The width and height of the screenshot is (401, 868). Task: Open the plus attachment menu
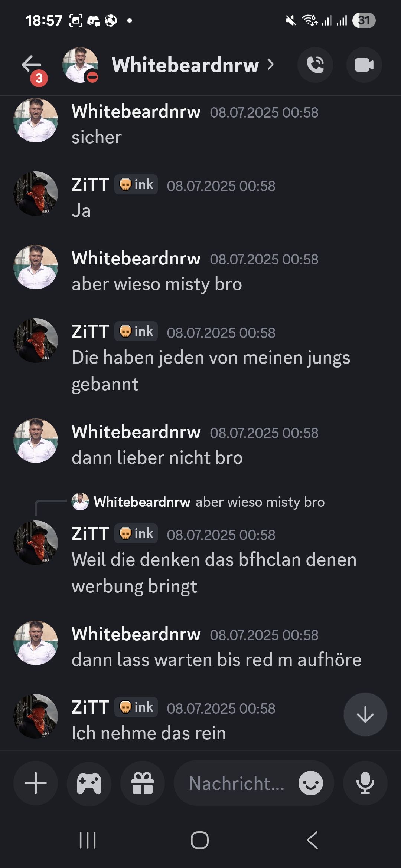36,783
